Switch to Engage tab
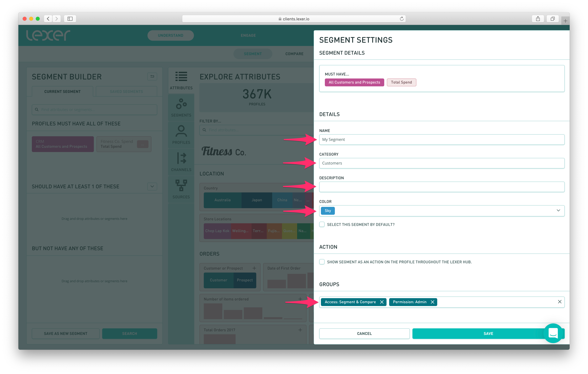This screenshot has height=374, width=588. tap(248, 35)
